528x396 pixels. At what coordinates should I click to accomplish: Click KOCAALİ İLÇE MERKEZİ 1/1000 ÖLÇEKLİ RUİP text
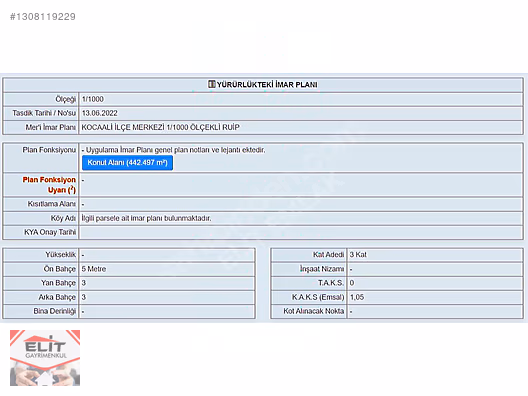click(x=161, y=127)
